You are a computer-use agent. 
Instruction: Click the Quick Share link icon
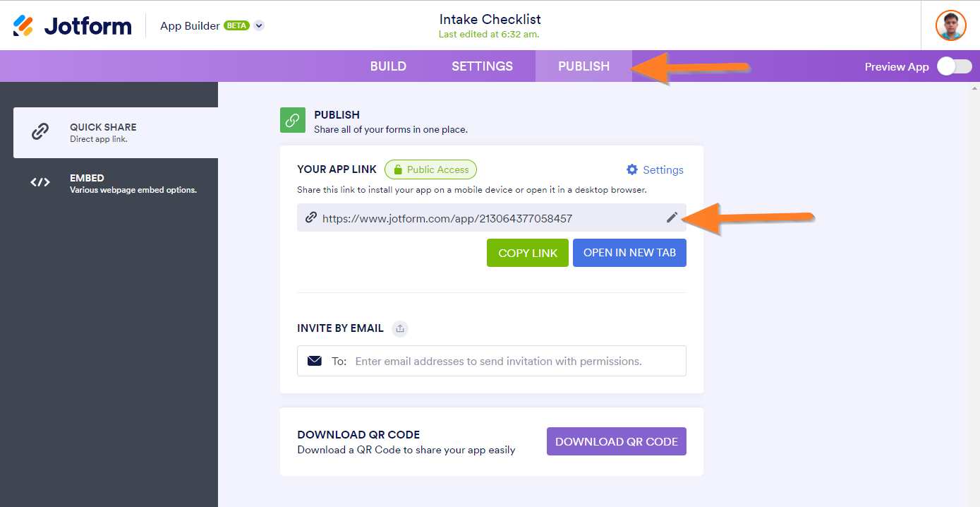pyautogui.click(x=40, y=132)
